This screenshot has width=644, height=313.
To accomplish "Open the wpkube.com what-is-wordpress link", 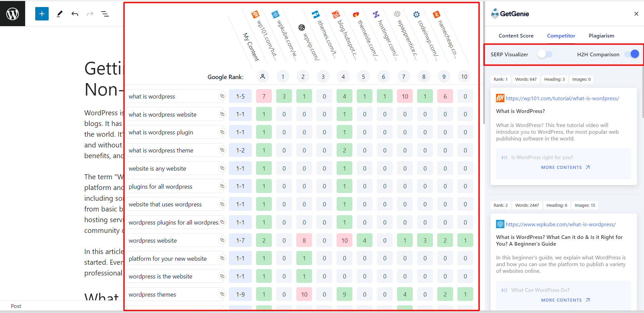I will pos(561,224).
